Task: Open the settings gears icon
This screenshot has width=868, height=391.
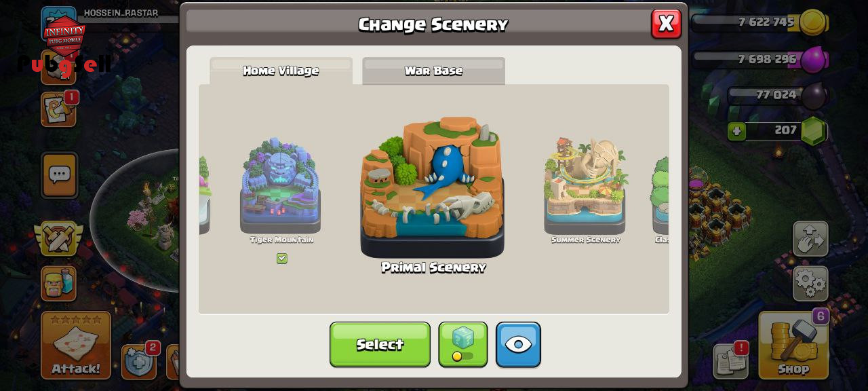Action: coord(810,283)
